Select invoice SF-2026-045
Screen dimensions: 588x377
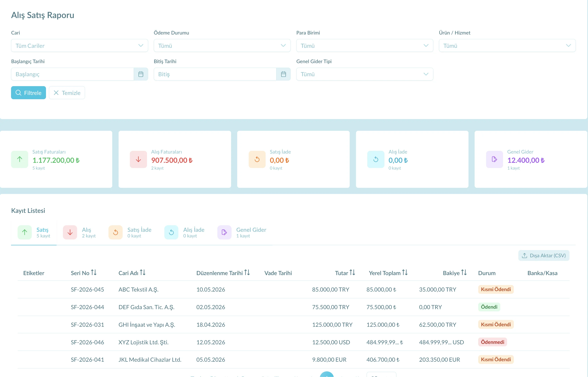tap(87, 289)
